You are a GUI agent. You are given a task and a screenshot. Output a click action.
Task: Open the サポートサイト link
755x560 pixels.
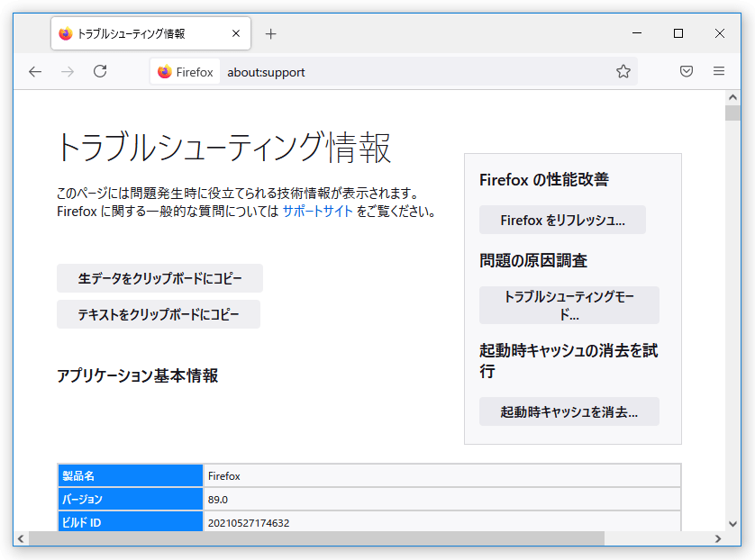[x=318, y=212]
